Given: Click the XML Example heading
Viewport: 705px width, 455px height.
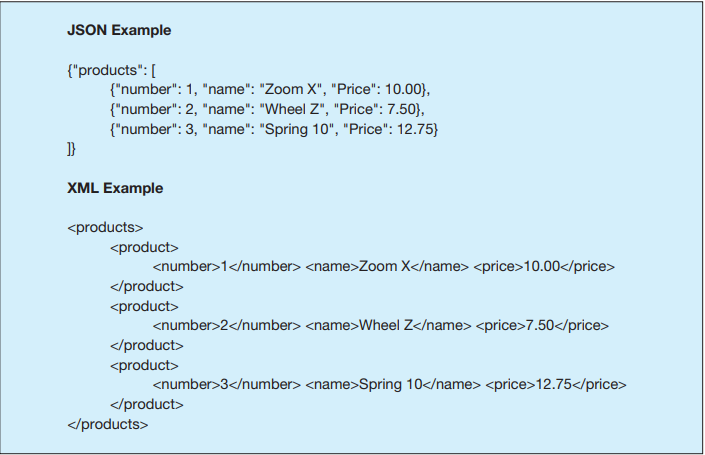Looking at the screenshot, I should tap(115, 188).
